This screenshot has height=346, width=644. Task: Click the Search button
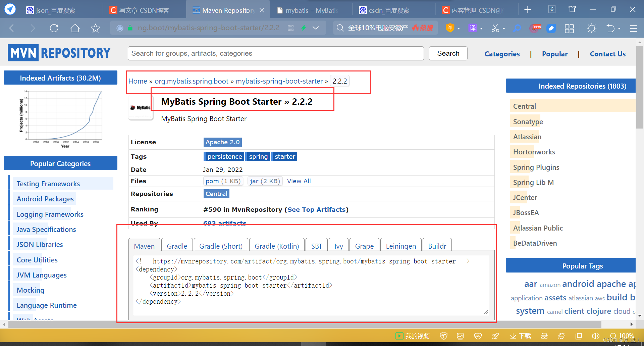pyautogui.click(x=448, y=53)
